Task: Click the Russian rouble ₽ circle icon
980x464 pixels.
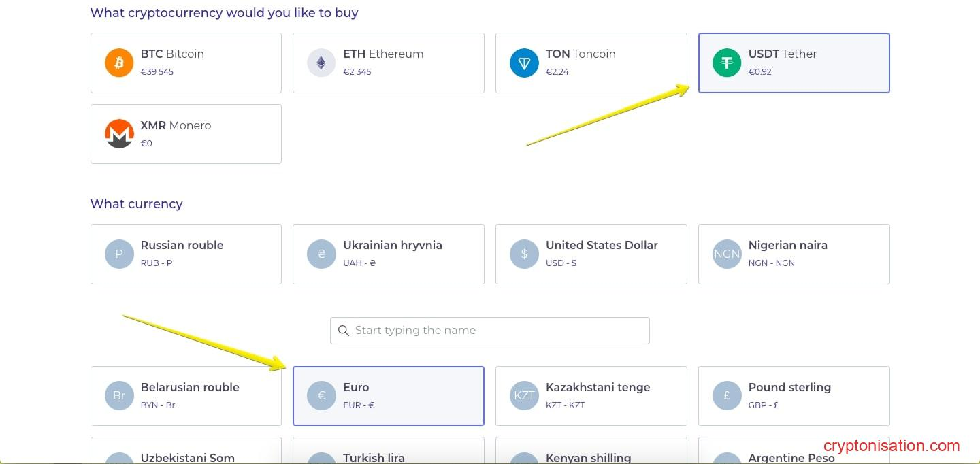Action: point(119,254)
